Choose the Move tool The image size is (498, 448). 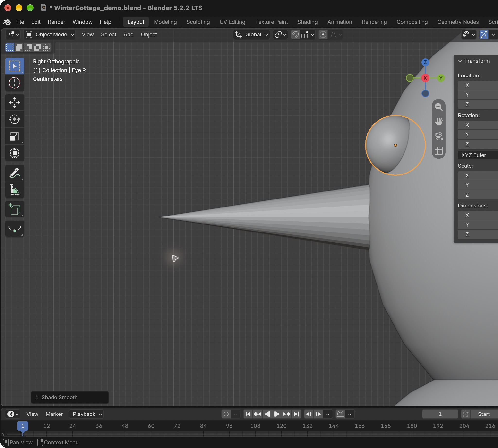point(15,102)
